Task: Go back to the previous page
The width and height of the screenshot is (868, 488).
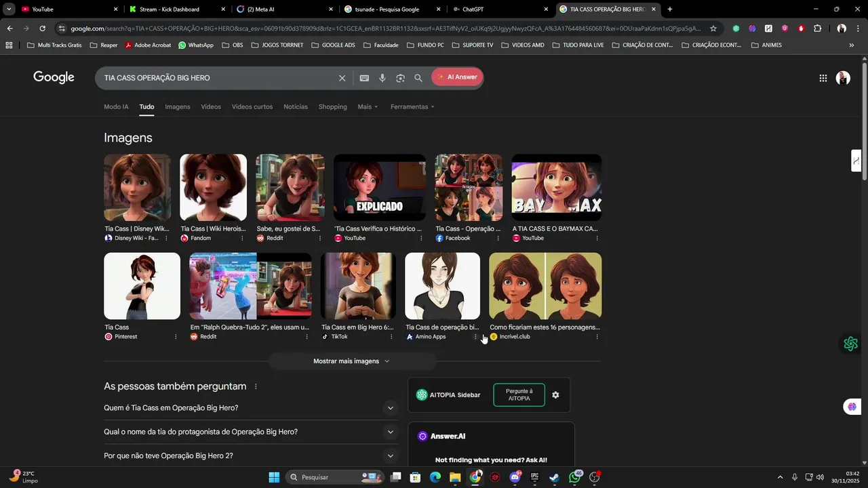Action: 9,28
